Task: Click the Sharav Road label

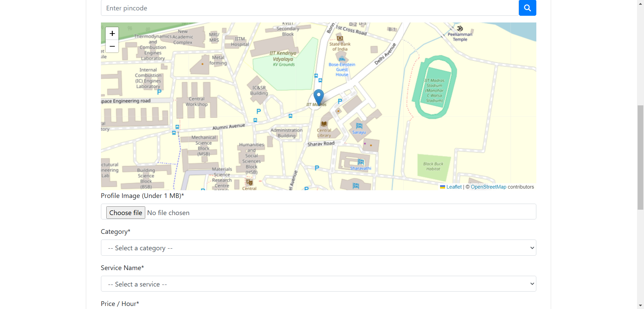Action: 321,144
